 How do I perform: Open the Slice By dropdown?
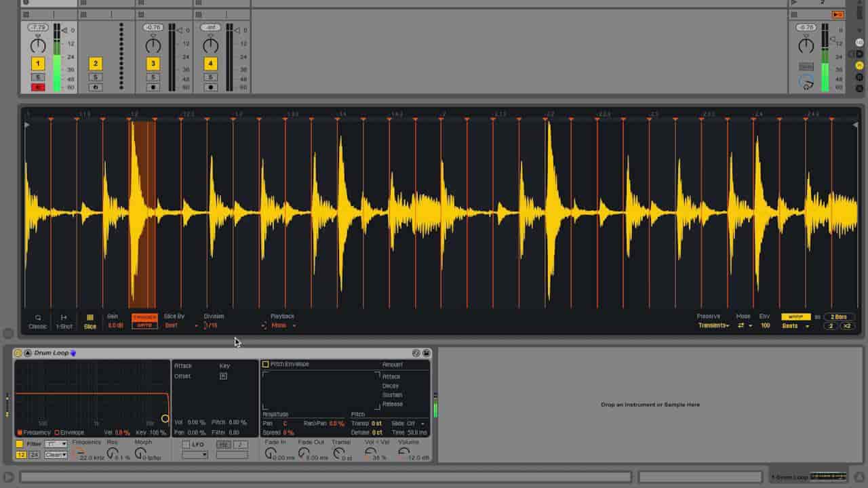point(182,326)
